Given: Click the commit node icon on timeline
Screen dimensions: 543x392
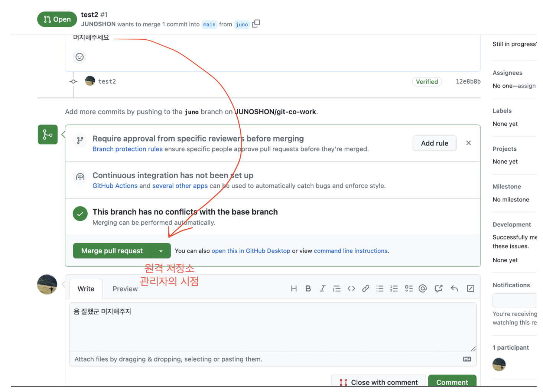Looking at the screenshot, I should [74, 81].
